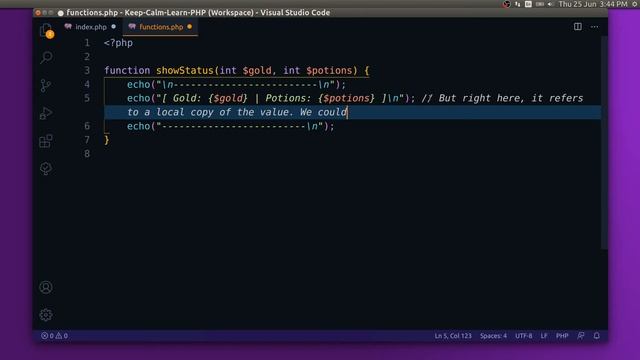Open the battery indicator in top bar

pyautogui.click(x=540, y=4)
